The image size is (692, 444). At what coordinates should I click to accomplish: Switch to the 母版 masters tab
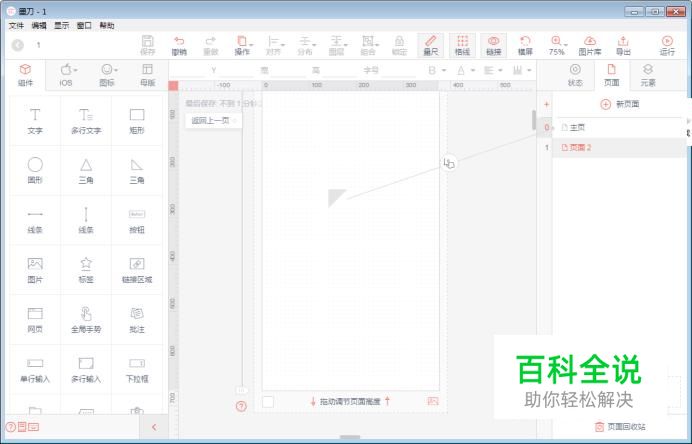(x=147, y=75)
